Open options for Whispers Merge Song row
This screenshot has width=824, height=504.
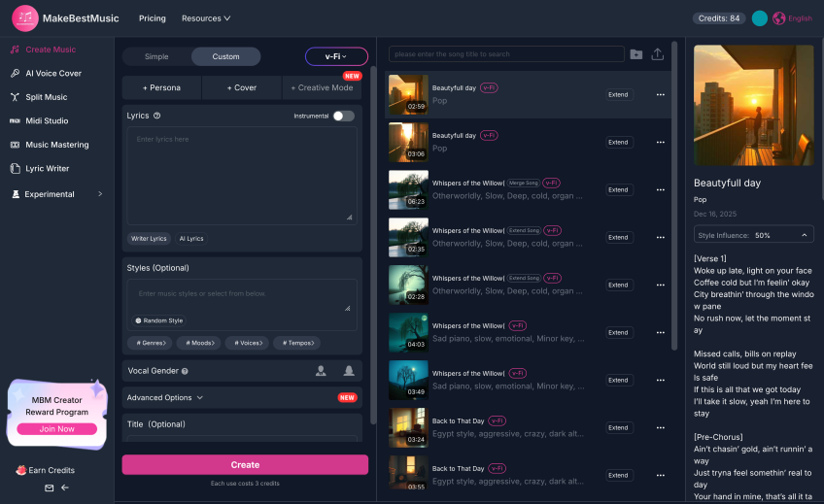coord(660,189)
